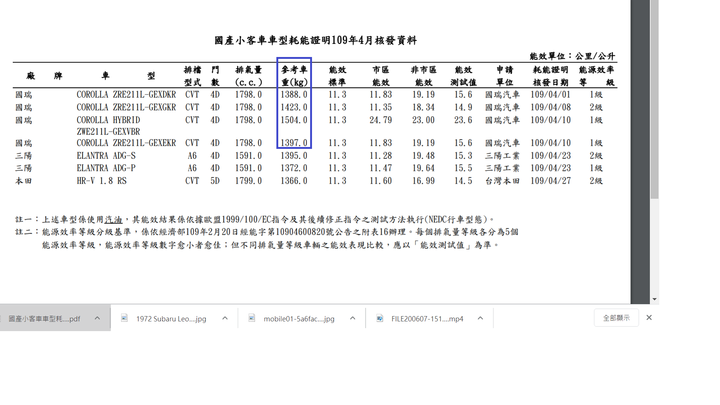Viewport: 720px width, 405px height.
Task: Click the 全部顯示 show-all downloads button
Action: pos(616,318)
